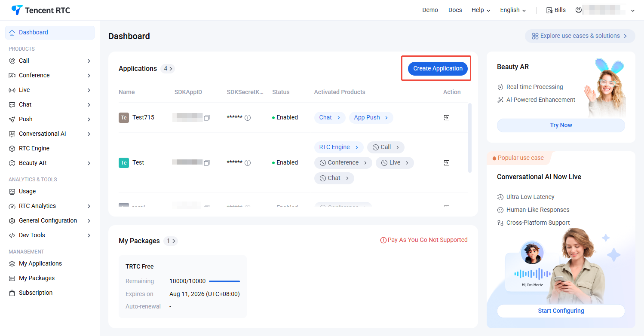Click the Live broadcast icon in sidebar

[x=12, y=90]
